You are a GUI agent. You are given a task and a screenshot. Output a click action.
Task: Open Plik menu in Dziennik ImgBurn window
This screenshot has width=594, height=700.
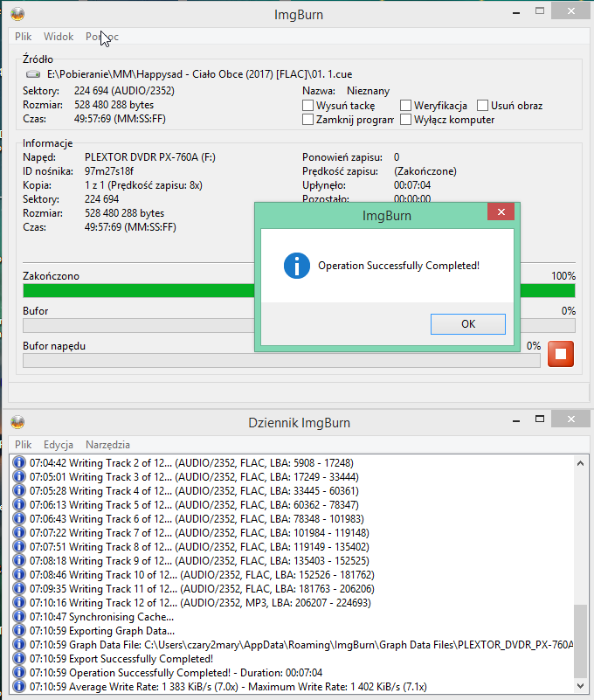pyautogui.click(x=24, y=445)
